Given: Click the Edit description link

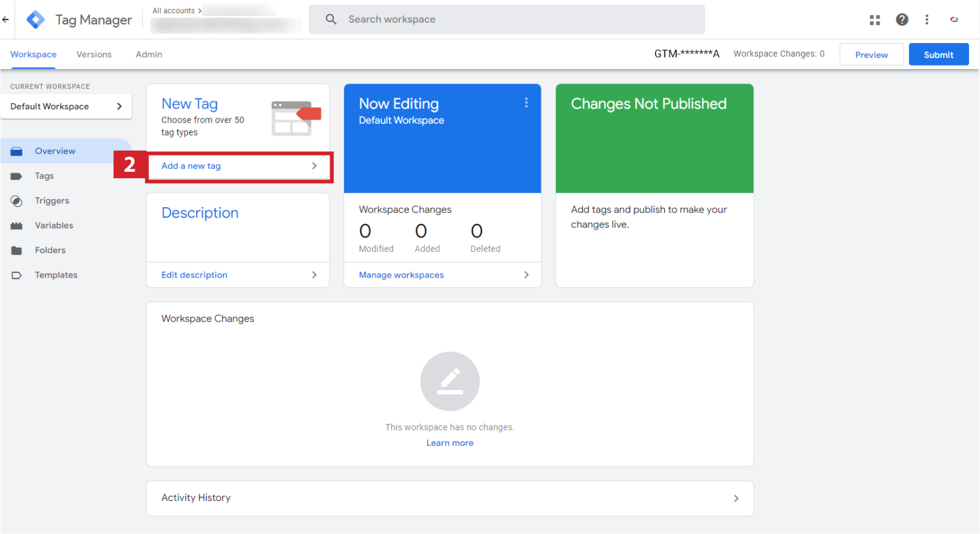Looking at the screenshot, I should 194,275.
